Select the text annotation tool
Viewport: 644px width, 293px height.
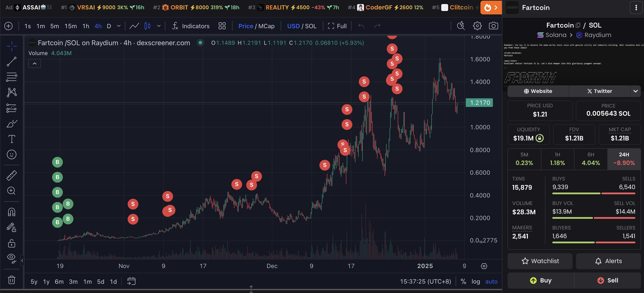tap(11, 139)
